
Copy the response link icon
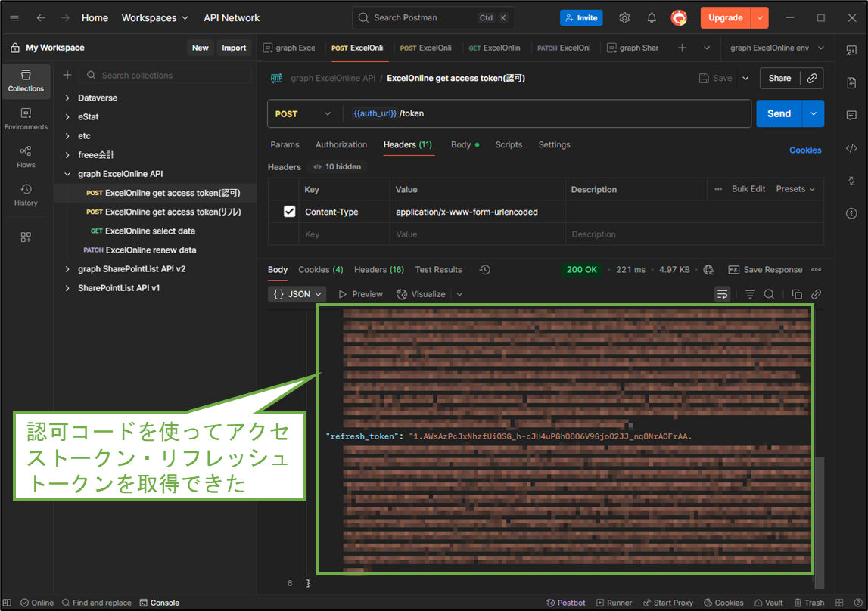point(816,294)
